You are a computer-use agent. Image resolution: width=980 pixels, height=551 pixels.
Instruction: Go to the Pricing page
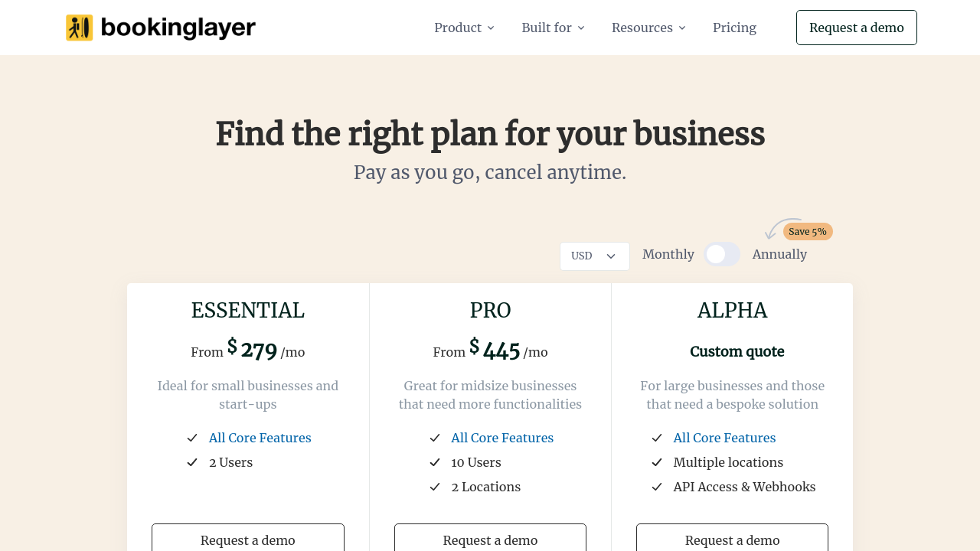[734, 28]
